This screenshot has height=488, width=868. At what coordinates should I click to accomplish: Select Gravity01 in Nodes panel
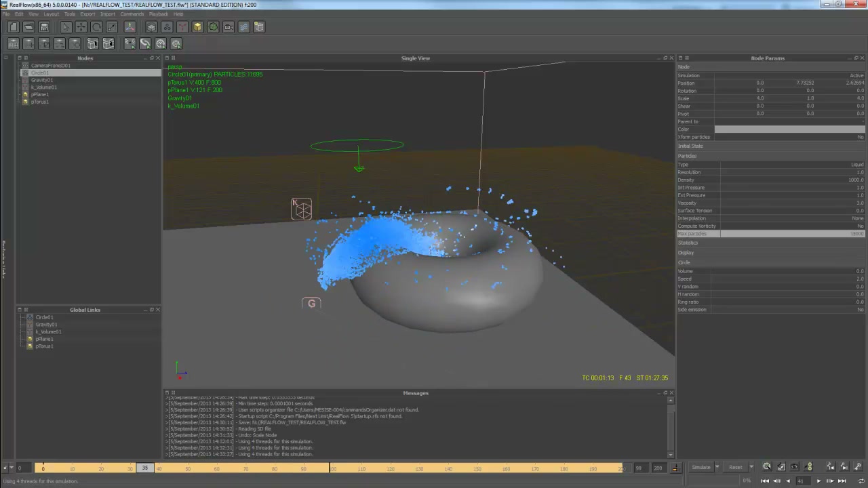click(41, 80)
